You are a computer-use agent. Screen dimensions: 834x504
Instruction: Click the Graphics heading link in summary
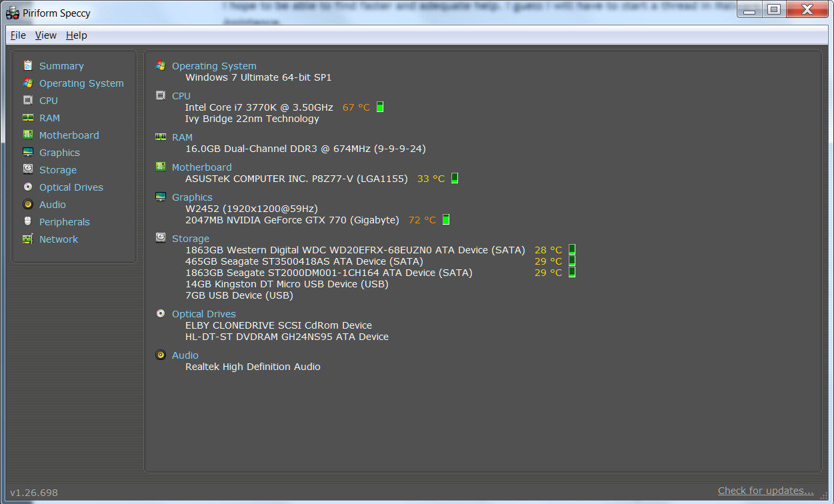pos(192,197)
